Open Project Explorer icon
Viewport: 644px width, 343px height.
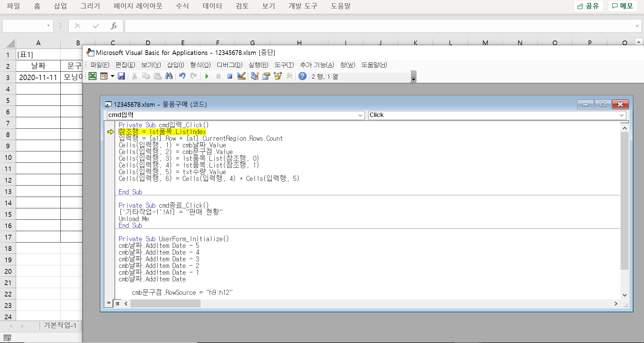coord(255,76)
